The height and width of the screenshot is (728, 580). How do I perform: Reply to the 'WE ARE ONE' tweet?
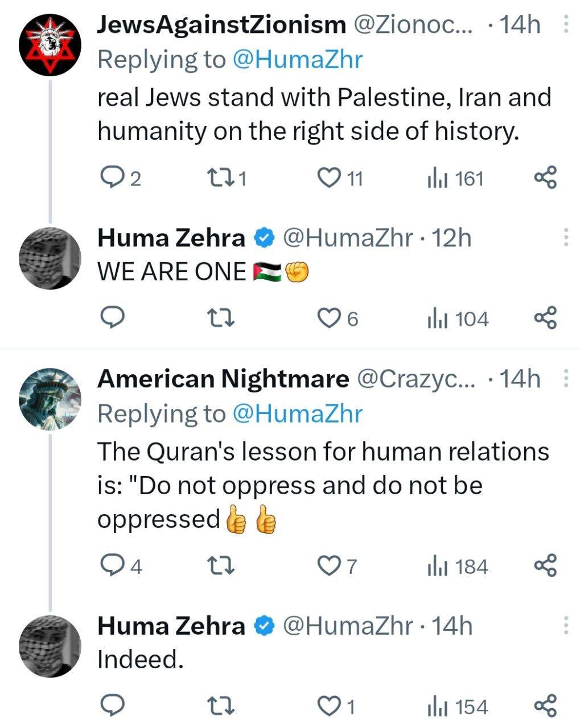[x=112, y=318]
